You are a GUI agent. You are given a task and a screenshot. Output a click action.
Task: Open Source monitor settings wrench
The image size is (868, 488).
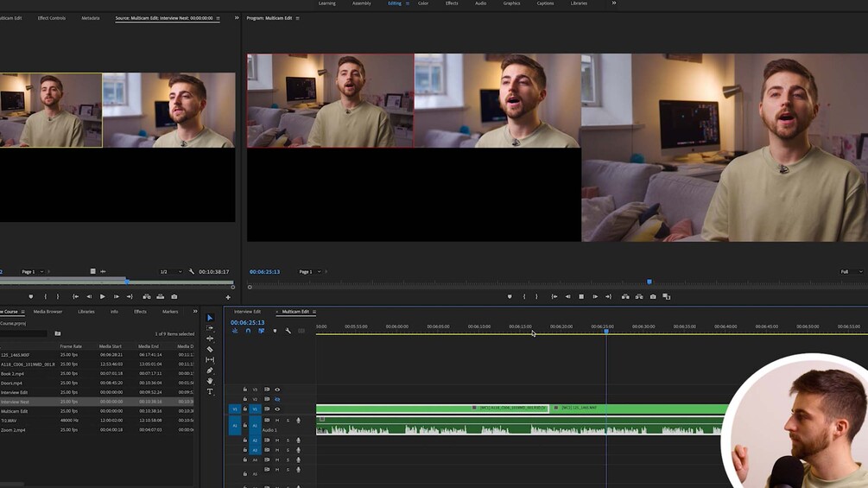point(192,272)
